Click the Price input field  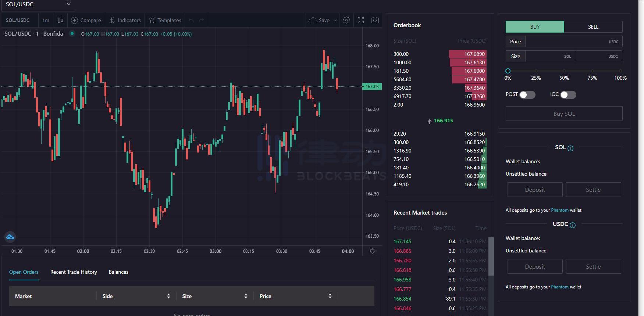566,42
